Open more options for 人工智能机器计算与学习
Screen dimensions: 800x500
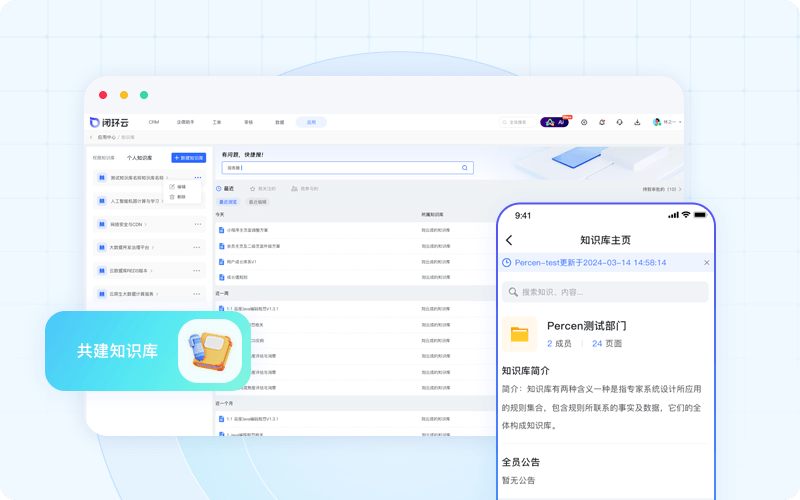(197, 201)
